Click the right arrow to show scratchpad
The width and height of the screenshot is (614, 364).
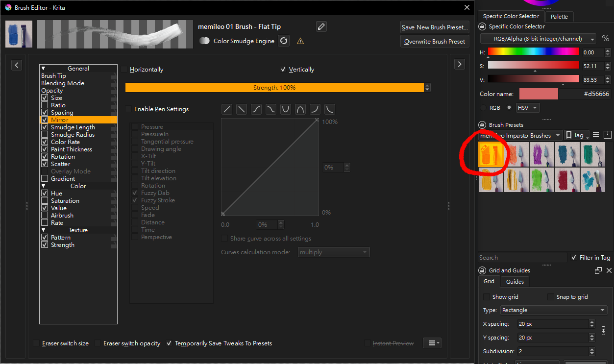pyautogui.click(x=459, y=64)
